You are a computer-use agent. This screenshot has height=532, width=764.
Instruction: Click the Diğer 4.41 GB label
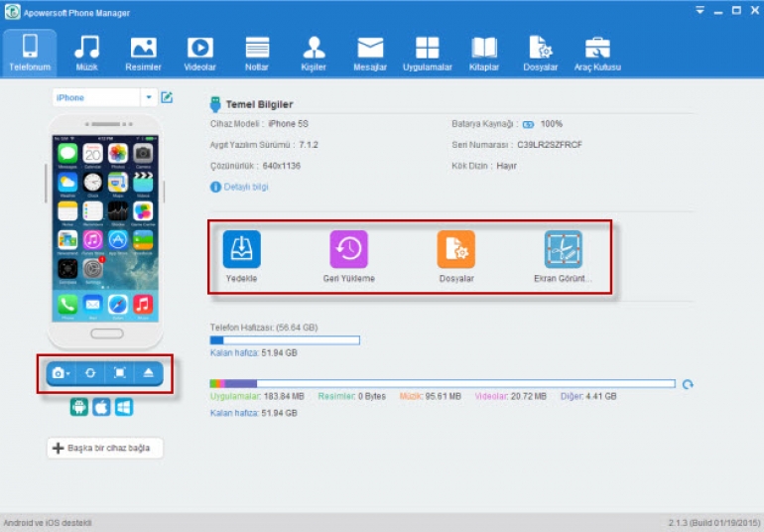588,396
